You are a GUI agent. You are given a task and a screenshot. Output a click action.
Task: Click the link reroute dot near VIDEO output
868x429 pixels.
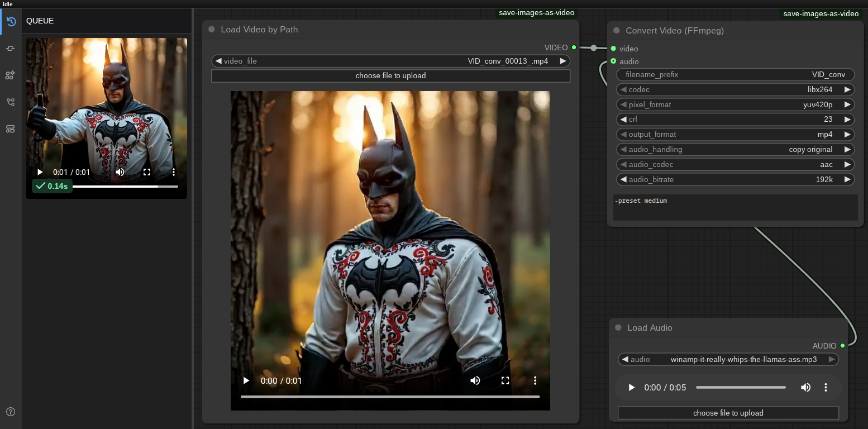click(594, 47)
